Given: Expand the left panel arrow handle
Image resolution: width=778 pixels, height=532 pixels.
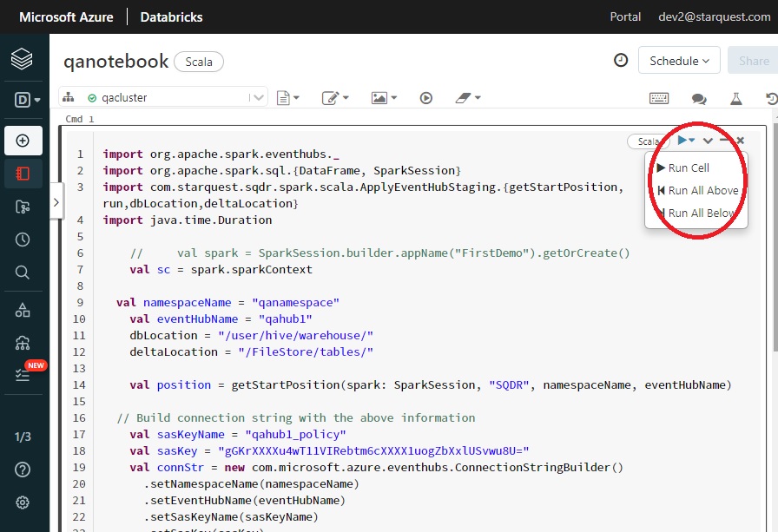Looking at the screenshot, I should tap(56, 202).
